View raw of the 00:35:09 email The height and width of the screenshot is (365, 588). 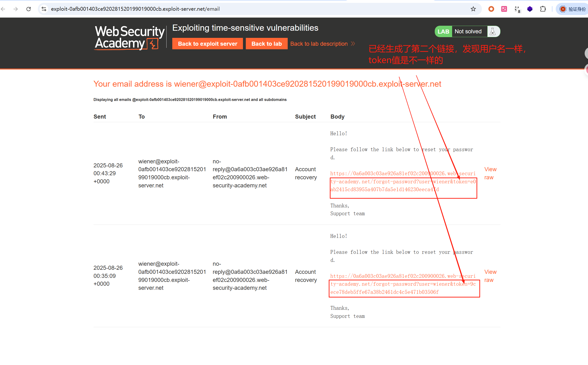490,276
